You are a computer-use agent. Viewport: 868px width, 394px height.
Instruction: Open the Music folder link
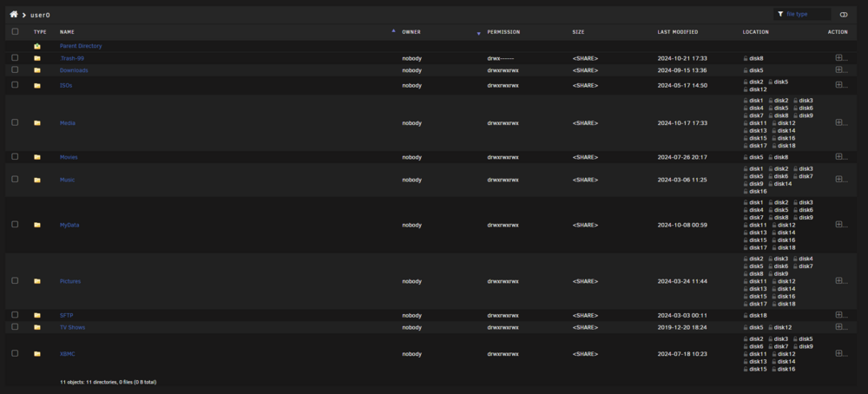[x=67, y=180]
